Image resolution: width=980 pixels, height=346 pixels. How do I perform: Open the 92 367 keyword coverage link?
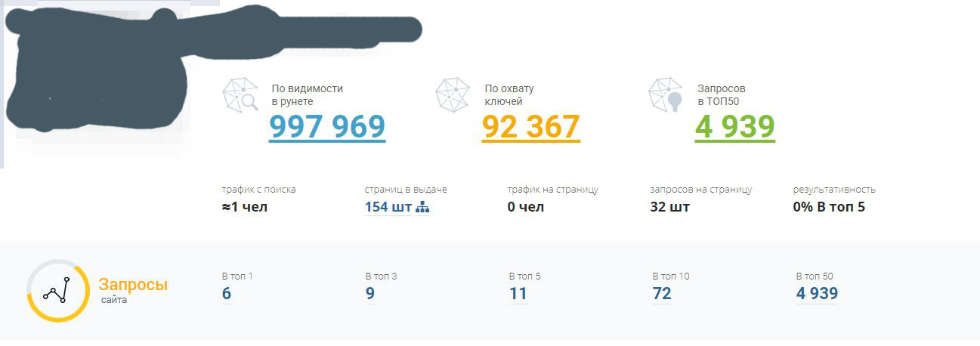click(x=531, y=127)
